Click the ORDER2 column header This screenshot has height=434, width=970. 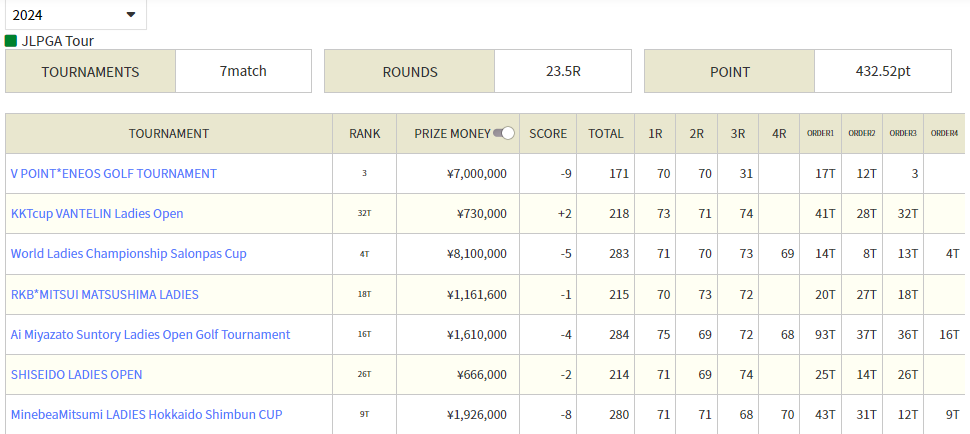click(x=862, y=134)
